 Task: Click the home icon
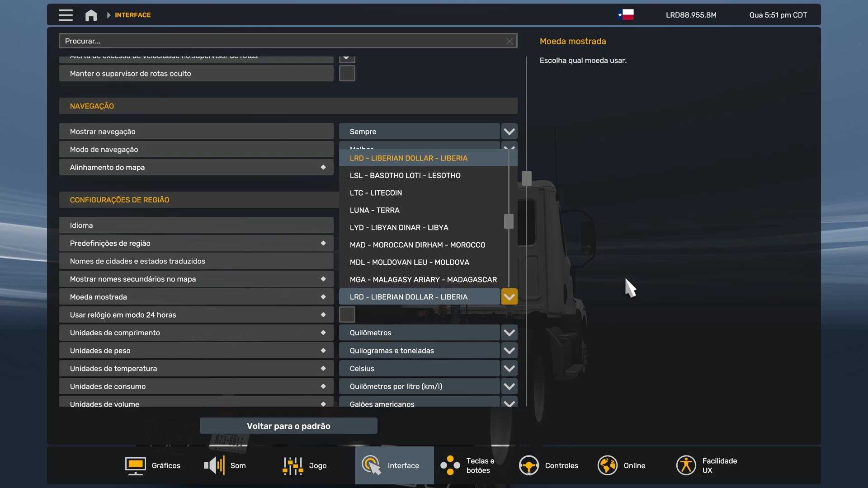coord(91,15)
